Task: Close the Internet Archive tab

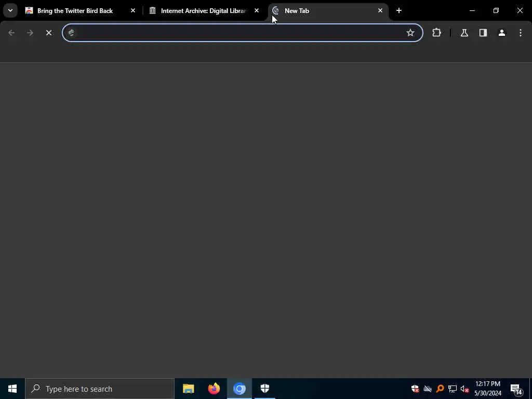Action: pos(257,11)
